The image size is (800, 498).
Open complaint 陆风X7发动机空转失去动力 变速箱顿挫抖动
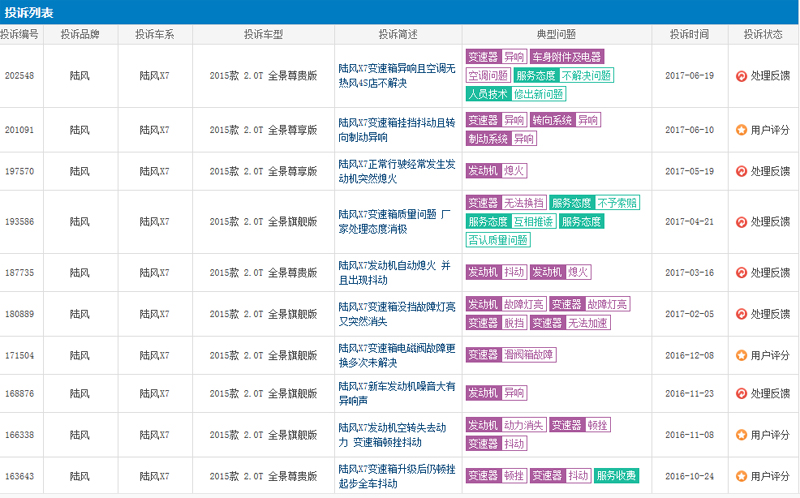pos(392,435)
